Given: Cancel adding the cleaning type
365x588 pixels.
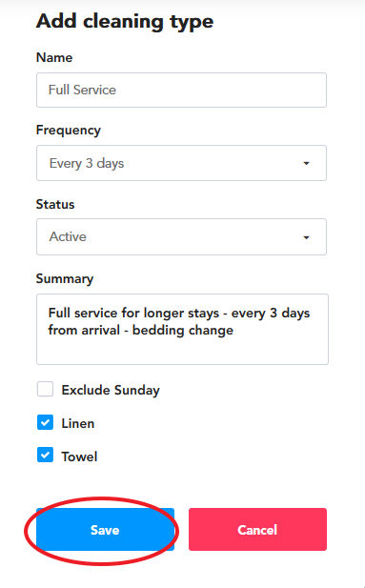Looking at the screenshot, I should point(257,530).
